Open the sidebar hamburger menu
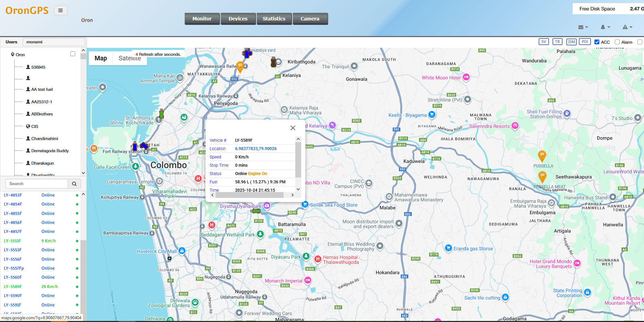This screenshot has height=322, width=644. (x=61, y=10)
